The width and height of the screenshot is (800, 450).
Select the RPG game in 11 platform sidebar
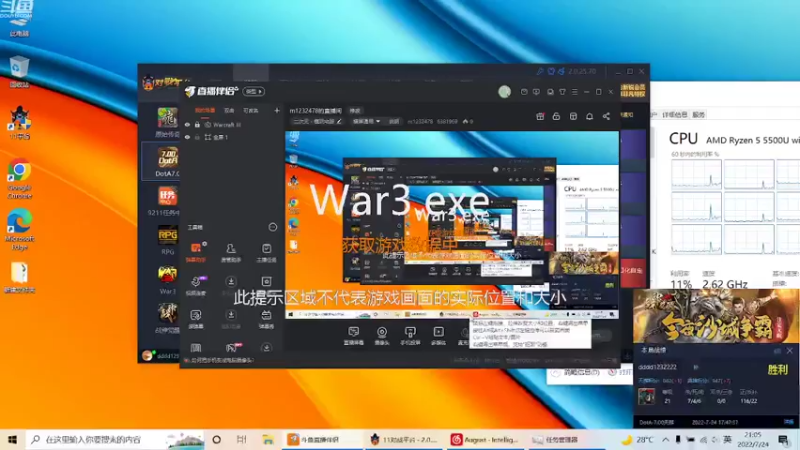pos(167,240)
